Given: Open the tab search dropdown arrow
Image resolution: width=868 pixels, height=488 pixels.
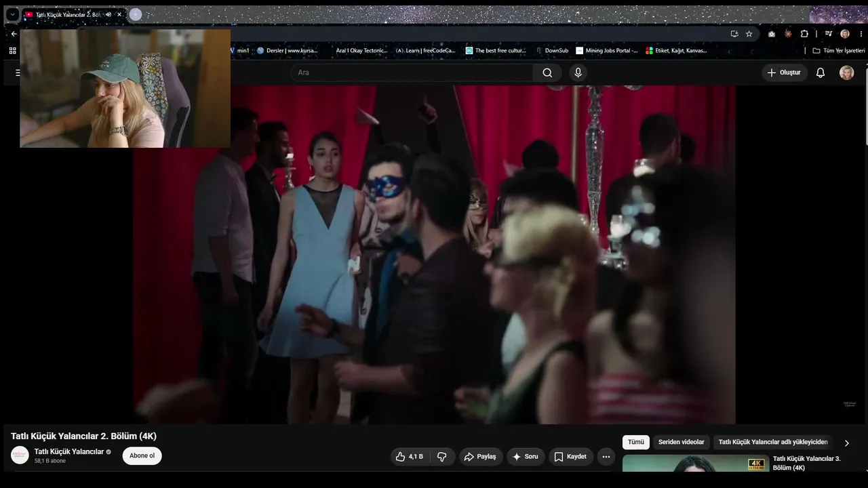Looking at the screenshot, I should [x=12, y=14].
